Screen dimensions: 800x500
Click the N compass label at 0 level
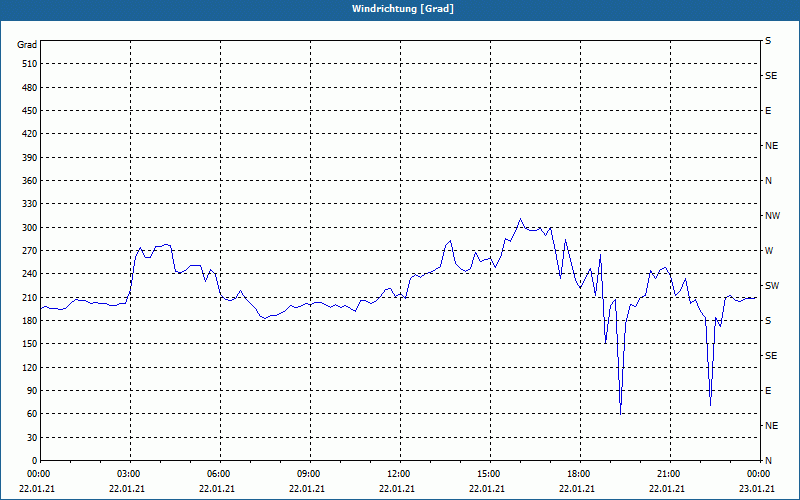(x=768, y=460)
